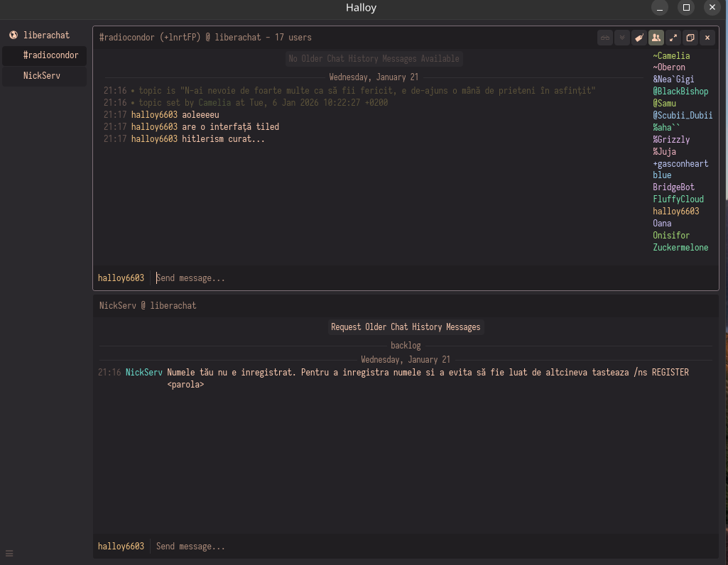Close the #radiocondor pane
Screen dimensions: 728x565
(707, 38)
